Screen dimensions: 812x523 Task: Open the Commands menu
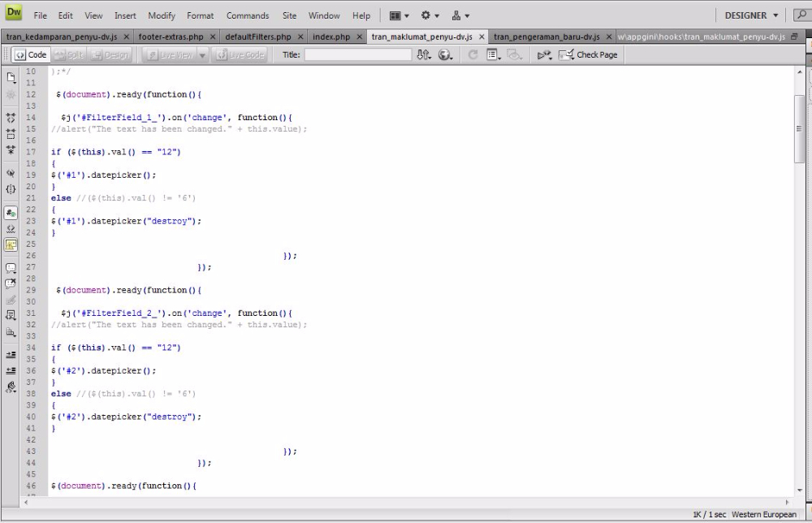point(248,15)
